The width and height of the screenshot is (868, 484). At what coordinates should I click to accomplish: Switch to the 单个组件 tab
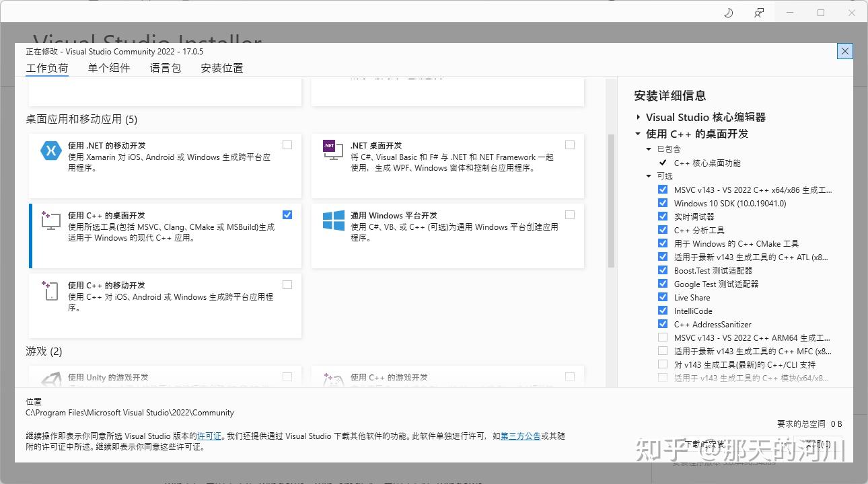coord(108,67)
